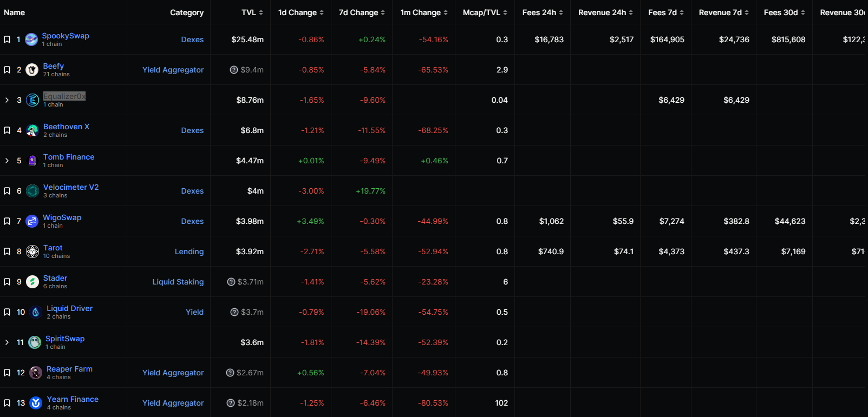Bookmark the Reaper Farm row
The width and height of the screenshot is (868, 417).
click(x=7, y=373)
